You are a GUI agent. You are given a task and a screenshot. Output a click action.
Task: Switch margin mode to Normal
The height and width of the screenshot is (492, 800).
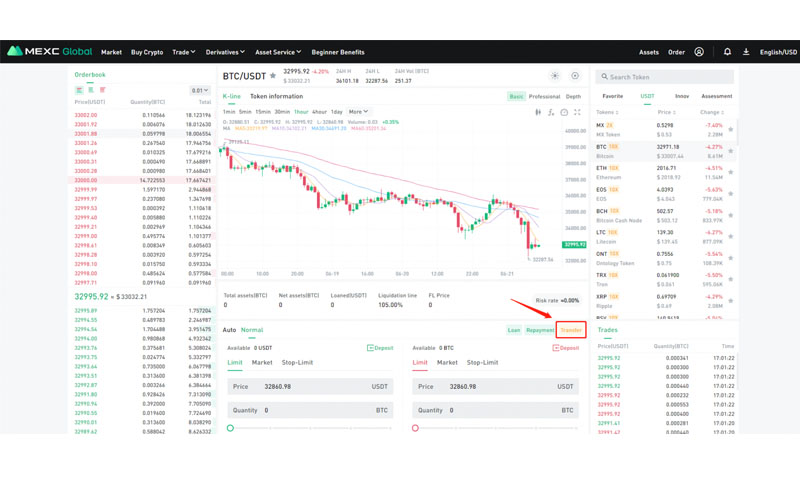click(x=252, y=330)
